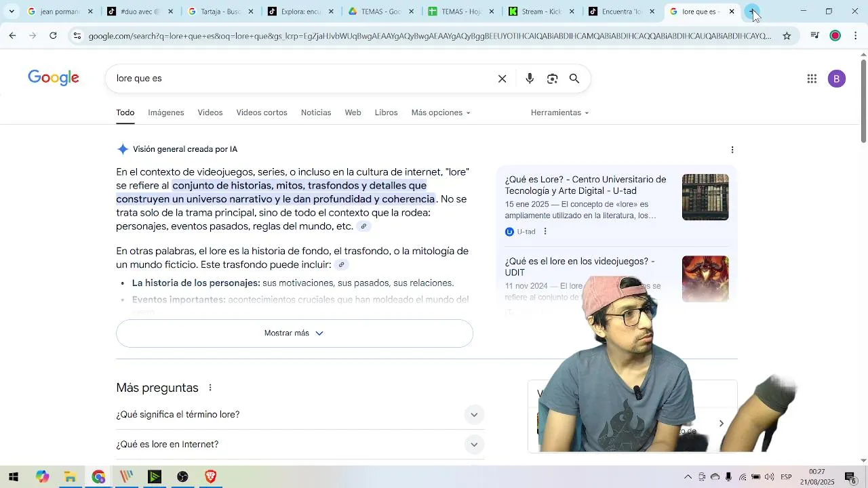Select the Libros search tab
The image size is (868, 488).
pyautogui.click(x=387, y=113)
